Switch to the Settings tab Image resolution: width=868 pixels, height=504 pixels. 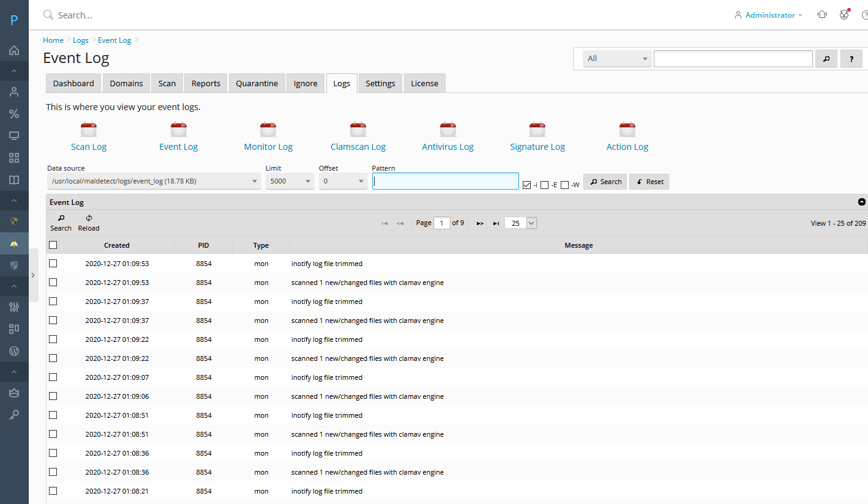pos(380,83)
